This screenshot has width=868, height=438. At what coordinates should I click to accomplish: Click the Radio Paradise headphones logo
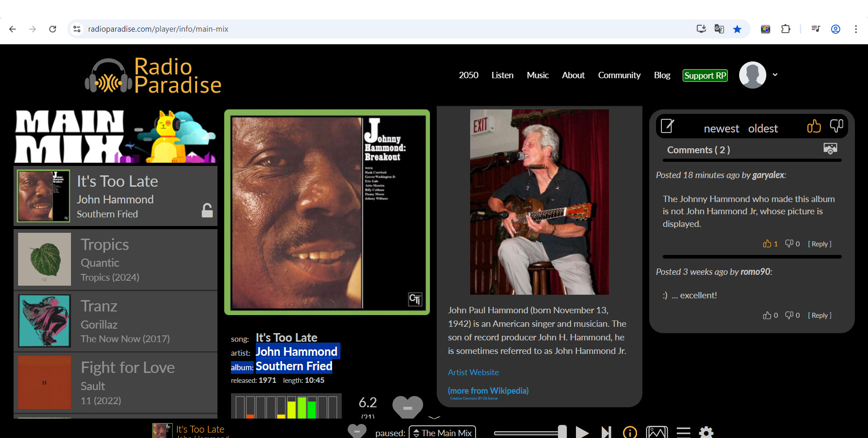click(x=153, y=75)
